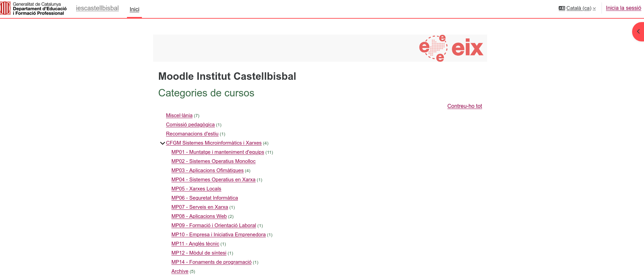Open MP06 - Seguretat Informàtica
This screenshot has width=644, height=276.
pyautogui.click(x=205, y=198)
